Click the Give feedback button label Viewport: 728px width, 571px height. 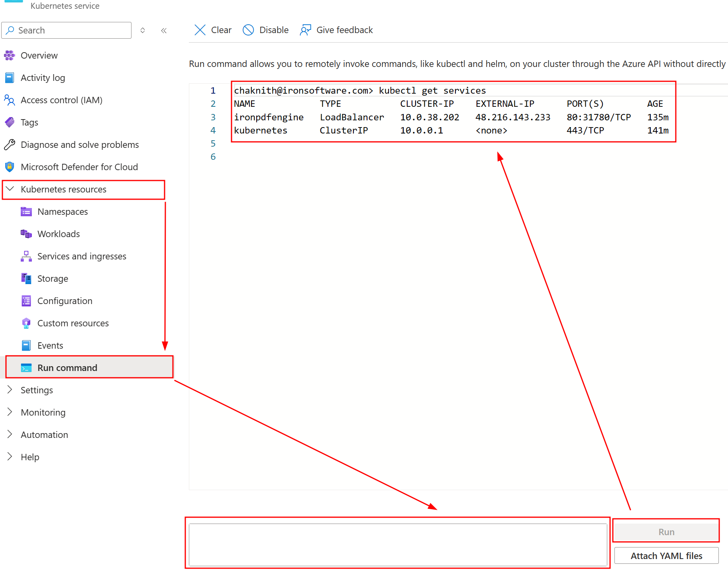345,30
